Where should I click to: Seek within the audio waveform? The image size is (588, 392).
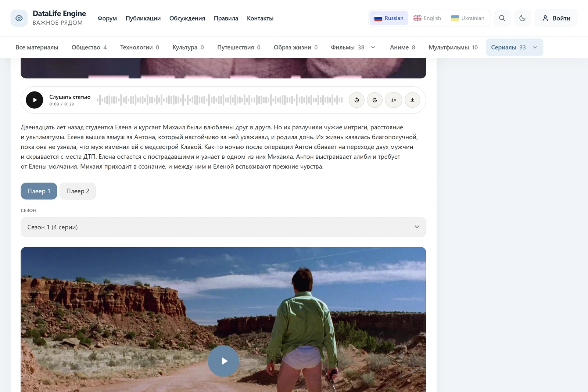tap(220, 100)
